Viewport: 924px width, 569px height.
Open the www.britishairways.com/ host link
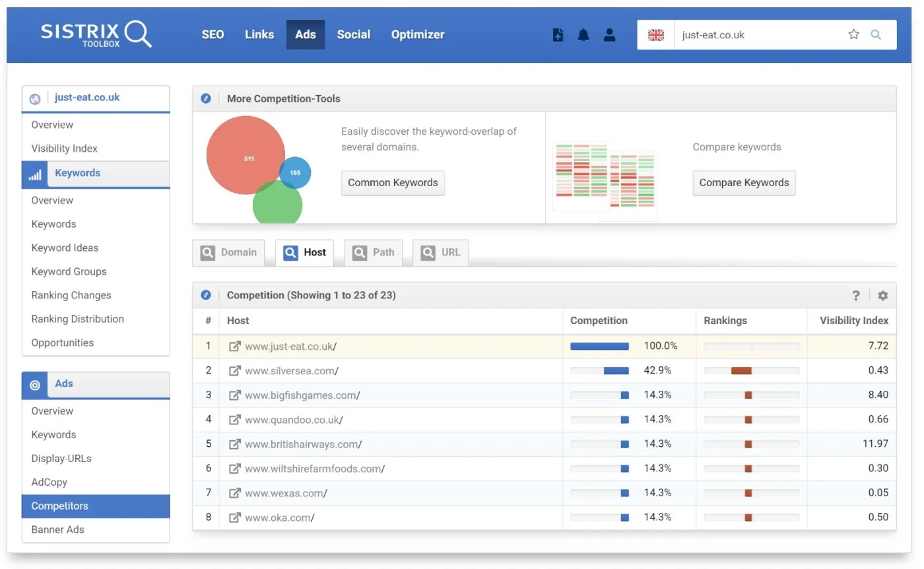click(303, 444)
